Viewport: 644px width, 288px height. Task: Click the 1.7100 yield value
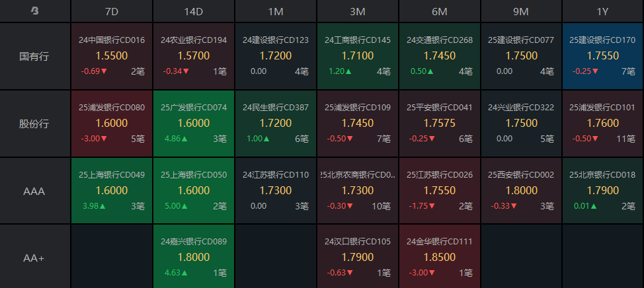(357, 55)
